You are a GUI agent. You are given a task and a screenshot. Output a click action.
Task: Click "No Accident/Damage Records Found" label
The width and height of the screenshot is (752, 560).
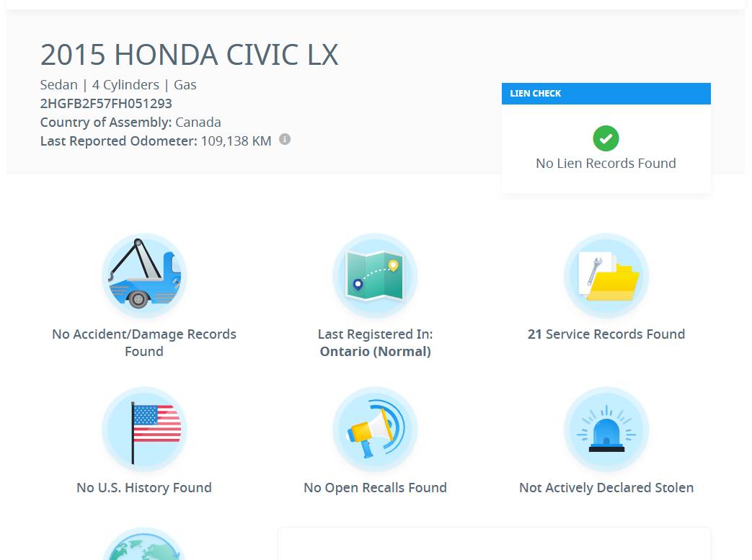click(144, 343)
